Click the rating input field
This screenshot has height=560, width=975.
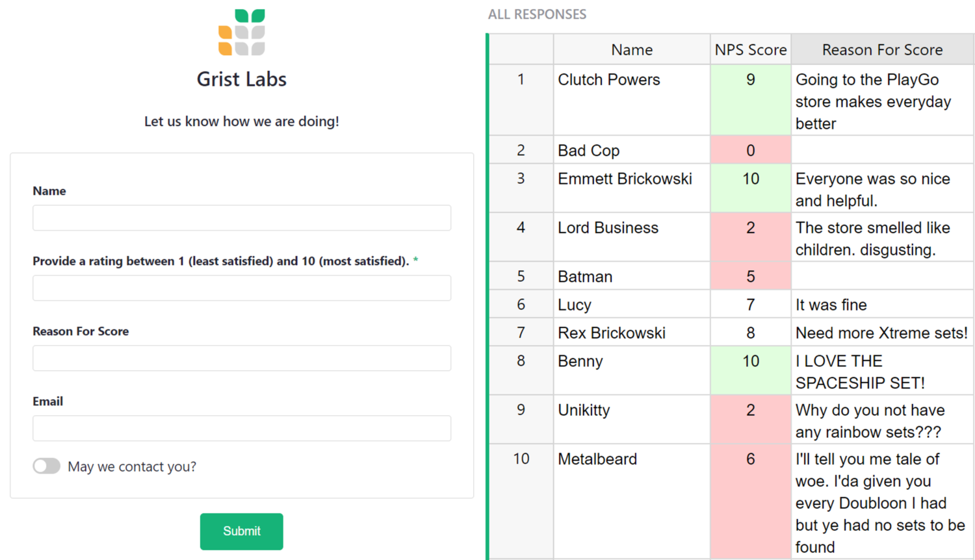pyautogui.click(x=241, y=288)
